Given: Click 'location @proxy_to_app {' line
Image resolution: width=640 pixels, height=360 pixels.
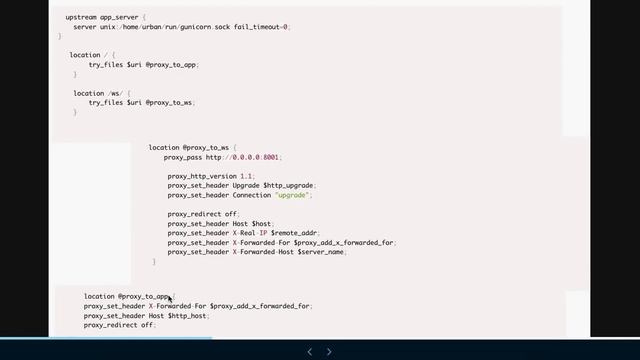Looking at the screenshot, I should (x=129, y=296).
